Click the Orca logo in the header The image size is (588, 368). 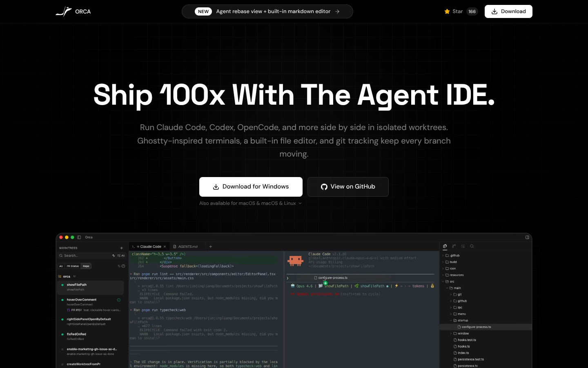73,11
